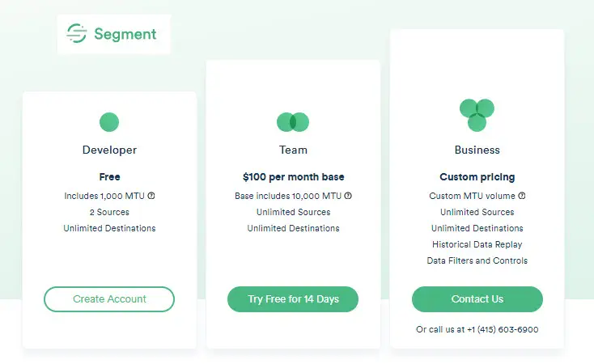Click the Segment logo icon
Viewport: 594px width, 364px height.
tap(77, 33)
